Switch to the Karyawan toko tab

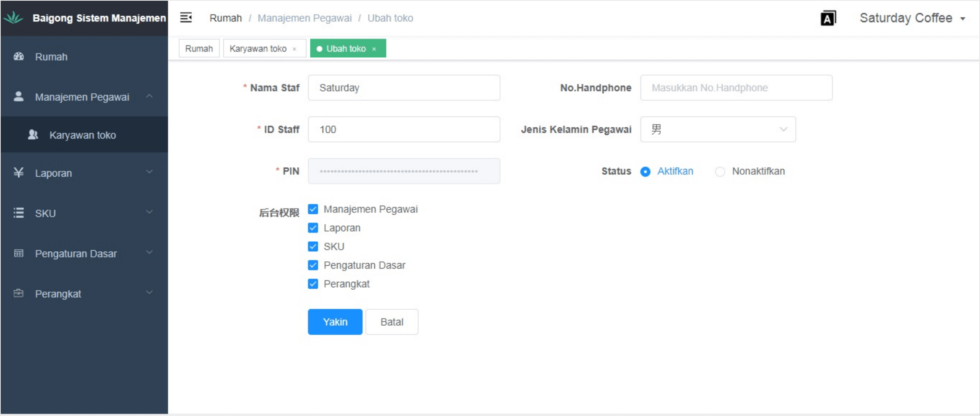tap(258, 49)
